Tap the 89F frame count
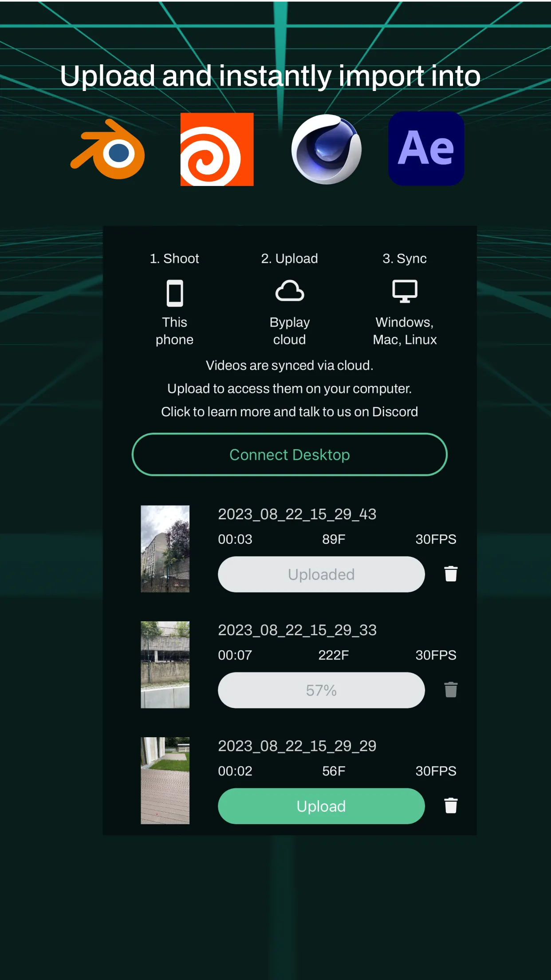Viewport: 551px width, 980px height. pyautogui.click(x=334, y=539)
